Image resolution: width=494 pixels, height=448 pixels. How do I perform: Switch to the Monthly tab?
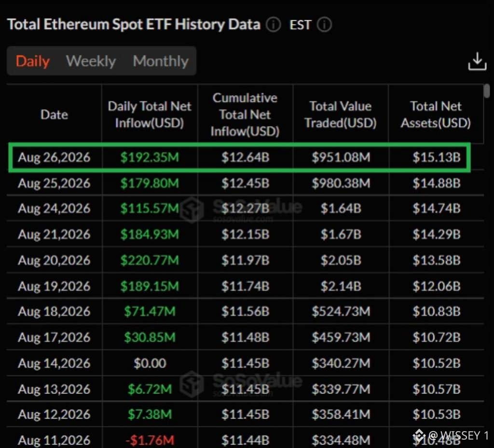point(161,61)
